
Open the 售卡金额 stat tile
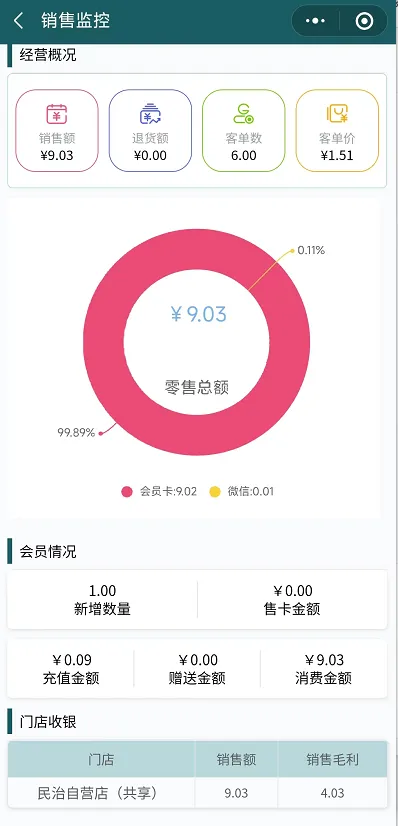tap(292, 599)
